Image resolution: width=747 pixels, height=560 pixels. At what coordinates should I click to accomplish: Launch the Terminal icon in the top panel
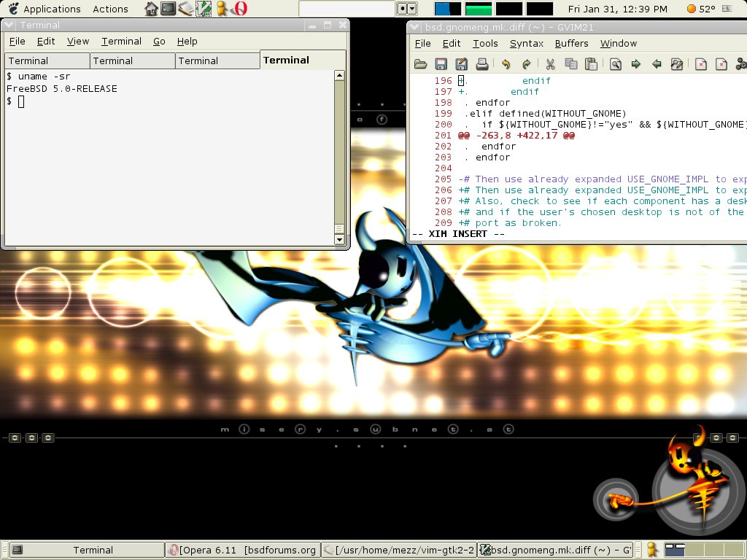(169, 9)
